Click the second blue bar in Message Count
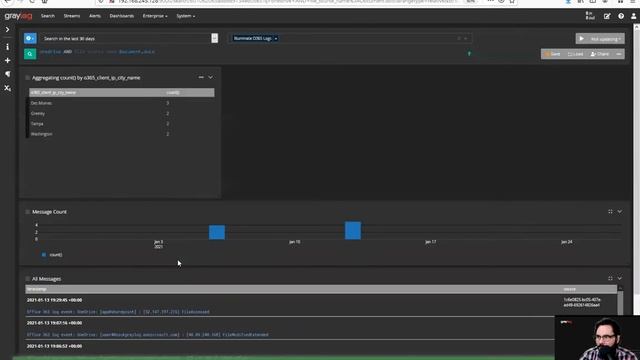This screenshot has height=360, width=640. point(353,231)
